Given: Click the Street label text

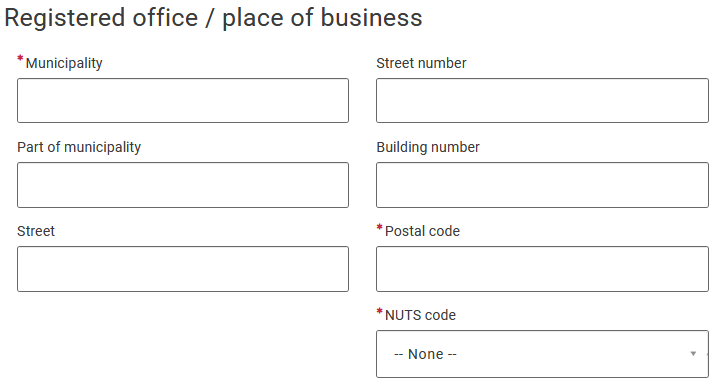Looking at the screenshot, I should point(36,231).
